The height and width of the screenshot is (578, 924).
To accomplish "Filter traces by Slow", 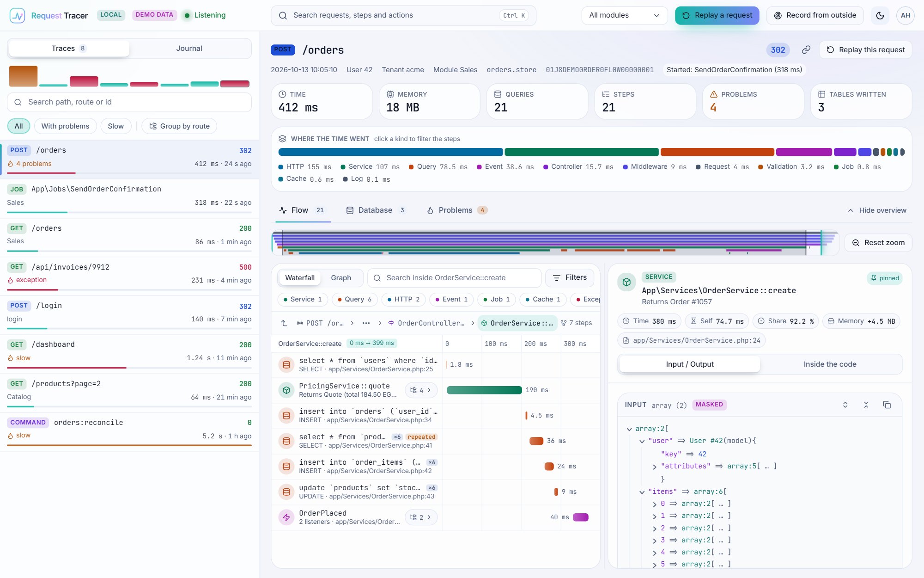I will tap(115, 126).
